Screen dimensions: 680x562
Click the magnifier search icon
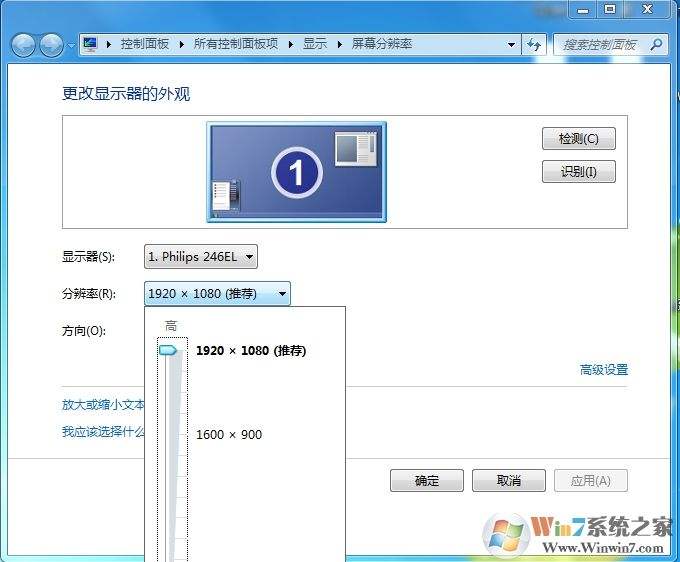[x=657, y=44]
